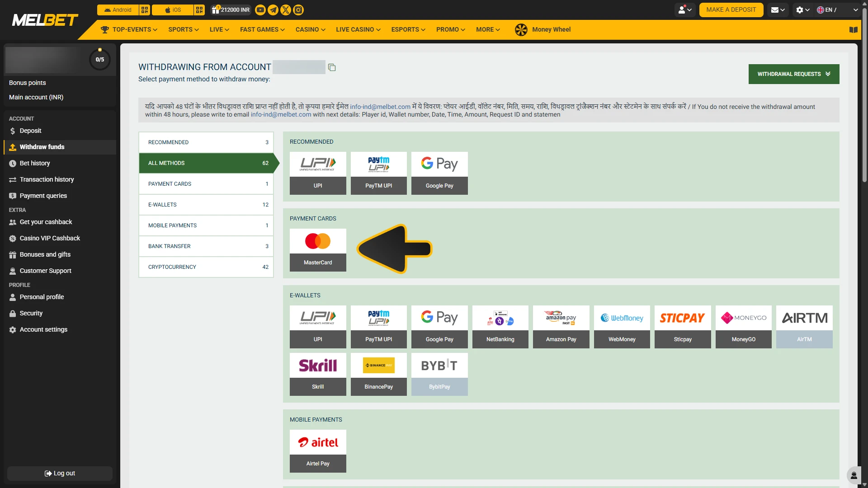Click the YouTube social icon in header

[x=260, y=10]
